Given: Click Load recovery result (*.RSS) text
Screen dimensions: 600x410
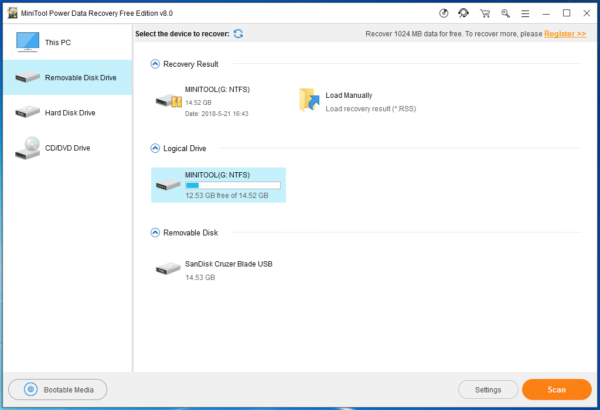Looking at the screenshot, I should [370, 109].
